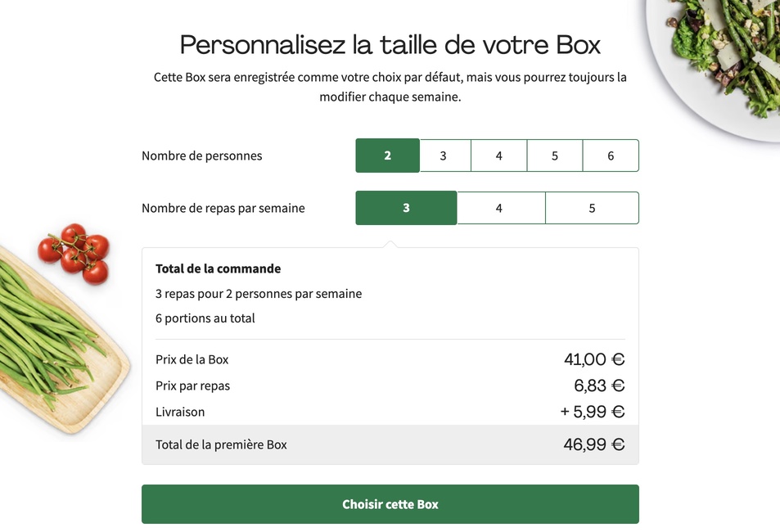780x532 pixels.
Task: Click the Total de la commande heading
Action: (218, 268)
